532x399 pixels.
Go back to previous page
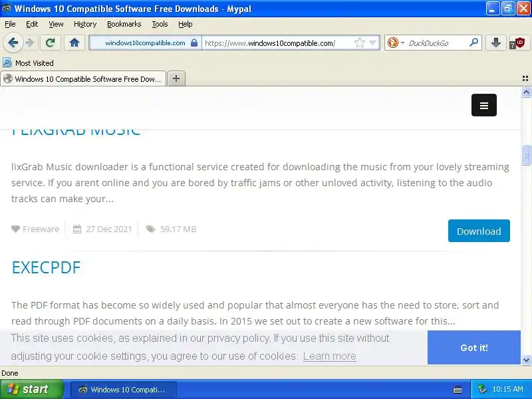point(13,43)
